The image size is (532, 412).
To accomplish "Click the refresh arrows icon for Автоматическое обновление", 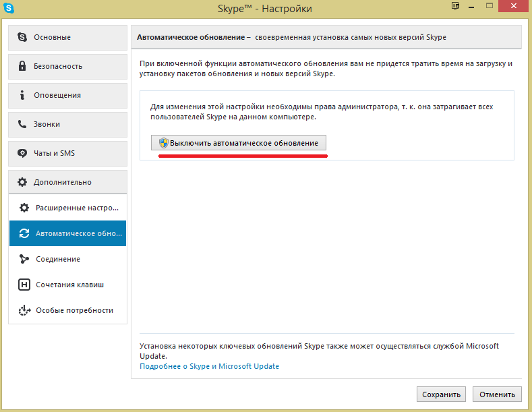I will (x=24, y=233).
